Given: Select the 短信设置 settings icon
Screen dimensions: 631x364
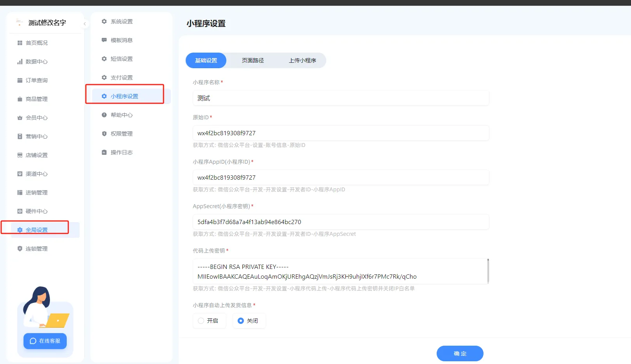Looking at the screenshot, I should [104, 59].
